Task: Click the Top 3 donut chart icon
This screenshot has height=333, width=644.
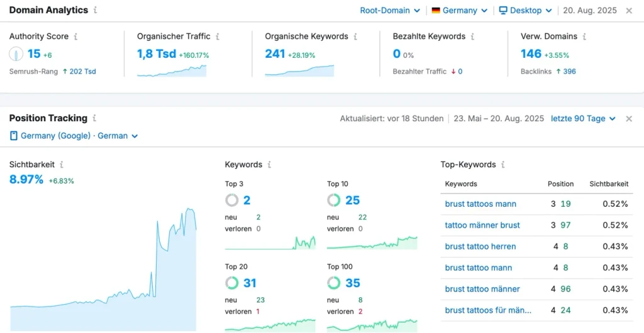Action: 231,200
